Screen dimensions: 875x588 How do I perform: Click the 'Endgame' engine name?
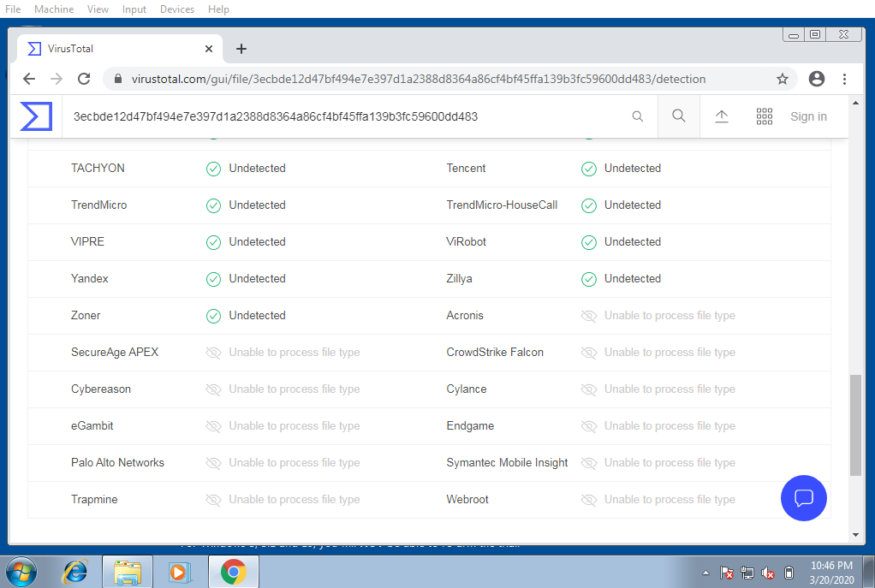(470, 425)
